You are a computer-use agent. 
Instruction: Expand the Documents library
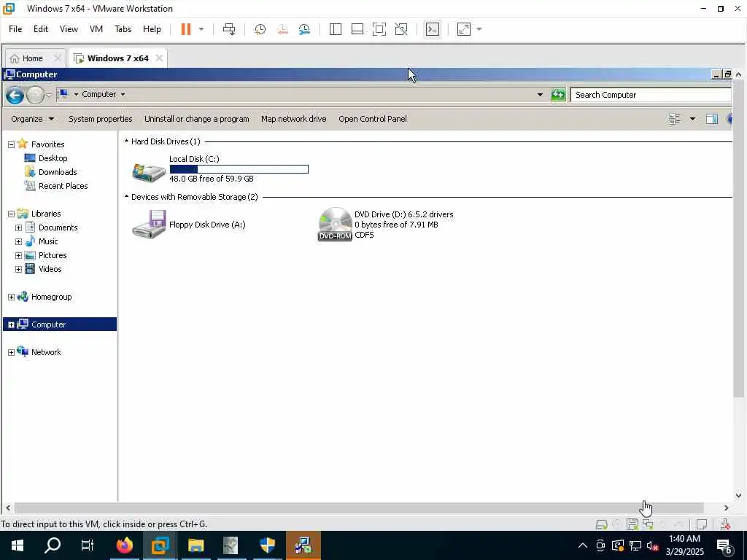18,227
